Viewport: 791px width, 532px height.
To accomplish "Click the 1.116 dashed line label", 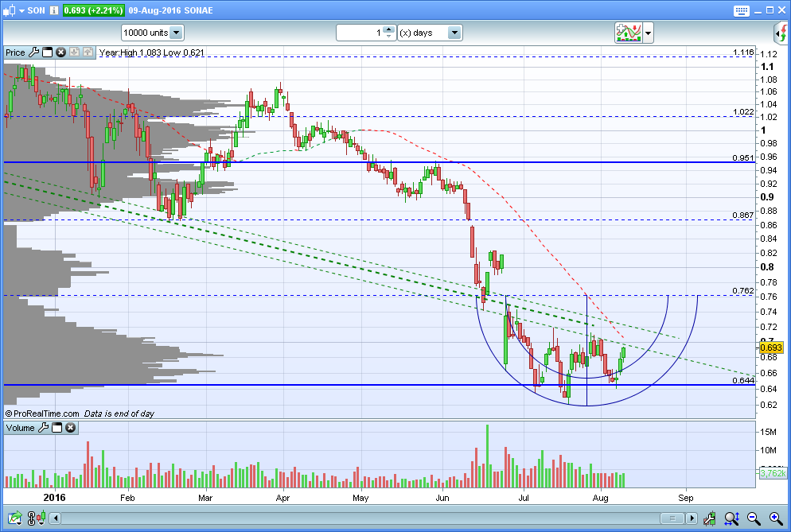I will 743,52.
